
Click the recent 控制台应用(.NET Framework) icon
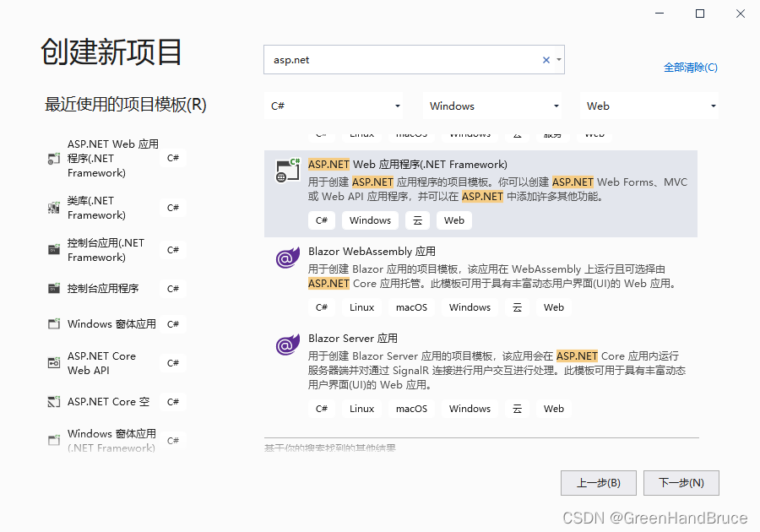click(x=54, y=249)
